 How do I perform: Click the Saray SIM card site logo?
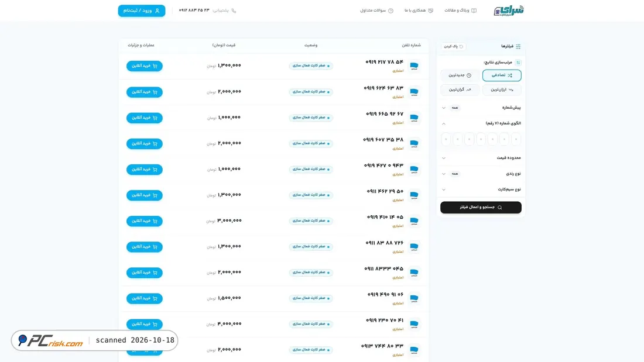(508, 11)
